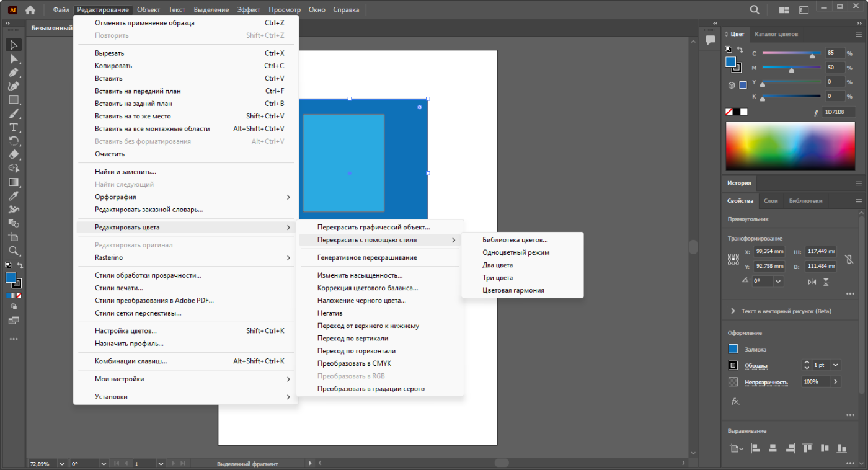Open the fx effects icon in Appearance

tap(735, 401)
